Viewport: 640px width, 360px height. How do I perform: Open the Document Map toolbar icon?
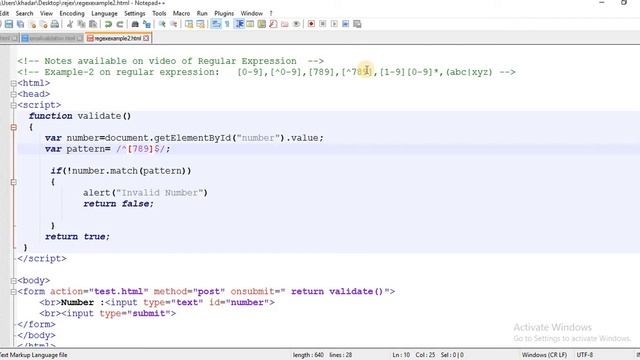coord(262,24)
